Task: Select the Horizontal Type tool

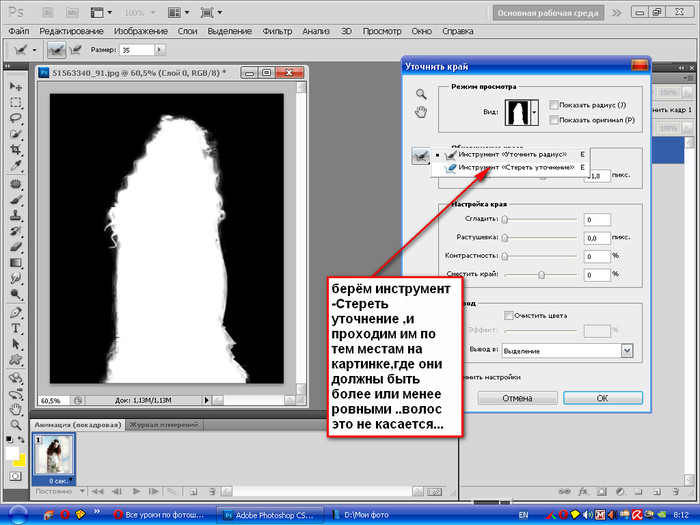Action: point(16,328)
